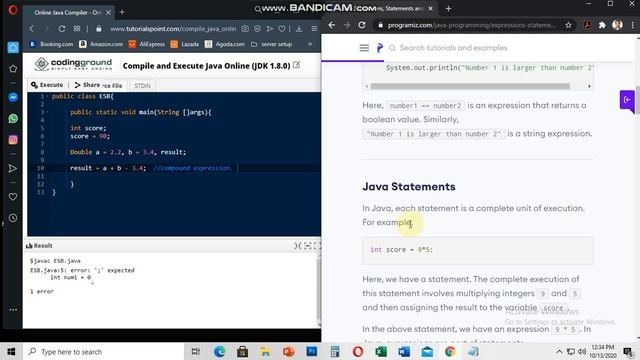The height and width of the screenshot is (360, 640).
Task: Open Opera easy setup menu icon
Action: pyautogui.click(x=314, y=29)
